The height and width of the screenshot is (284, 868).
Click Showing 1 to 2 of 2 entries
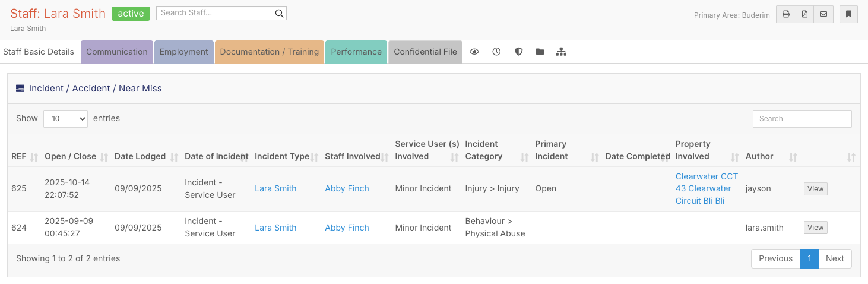pos(68,258)
